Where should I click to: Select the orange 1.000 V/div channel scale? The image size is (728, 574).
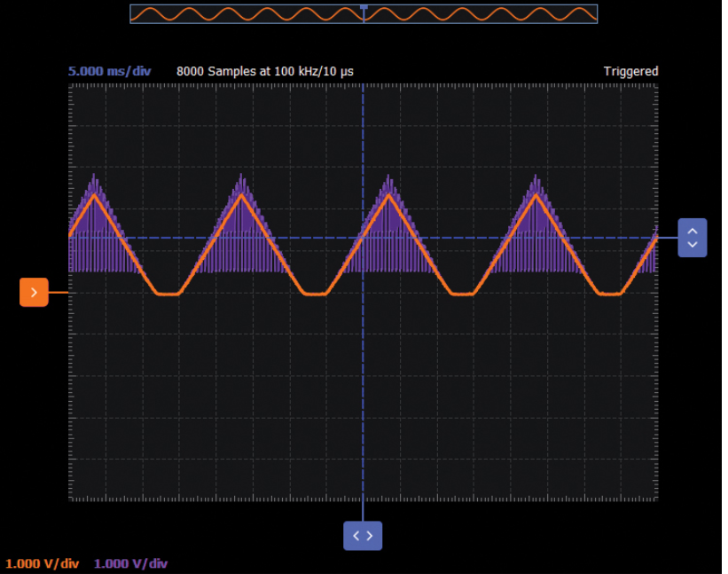43,563
